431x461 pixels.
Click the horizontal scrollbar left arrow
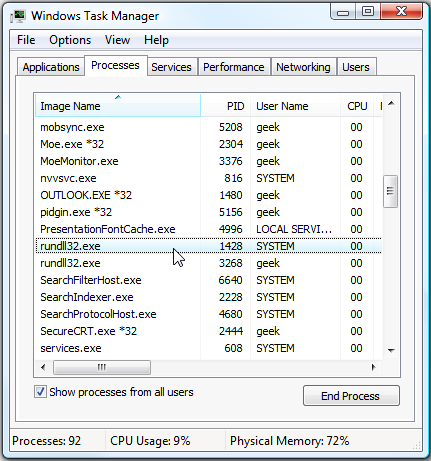[x=43, y=367]
